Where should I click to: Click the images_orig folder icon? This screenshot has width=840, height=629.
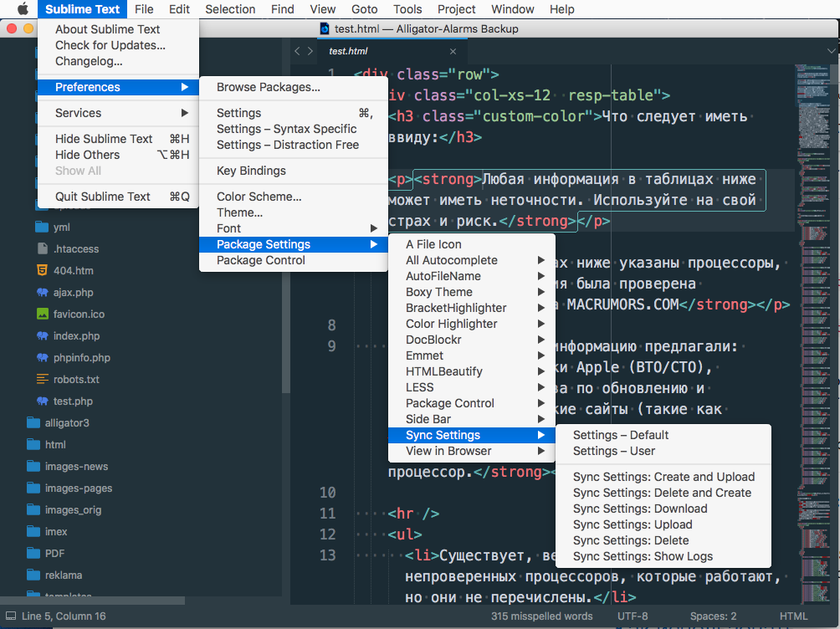click(33, 509)
